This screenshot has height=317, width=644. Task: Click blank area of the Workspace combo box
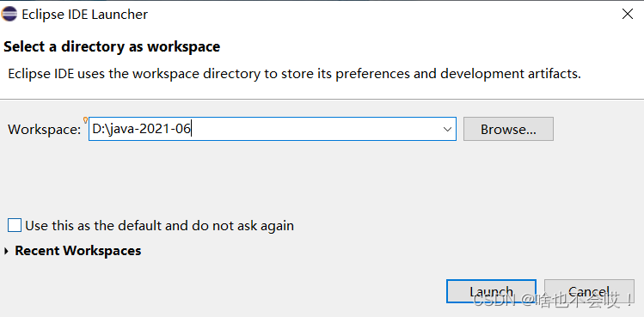coord(316,129)
